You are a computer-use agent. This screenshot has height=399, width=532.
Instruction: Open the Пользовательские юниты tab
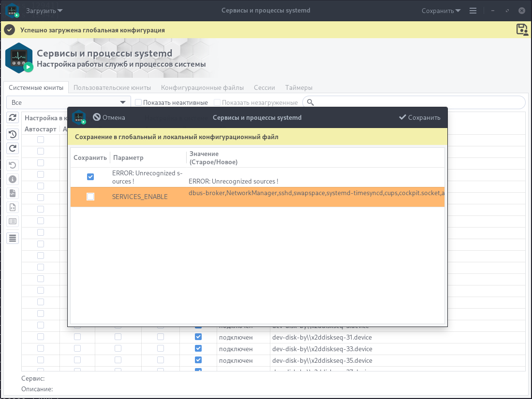click(112, 87)
